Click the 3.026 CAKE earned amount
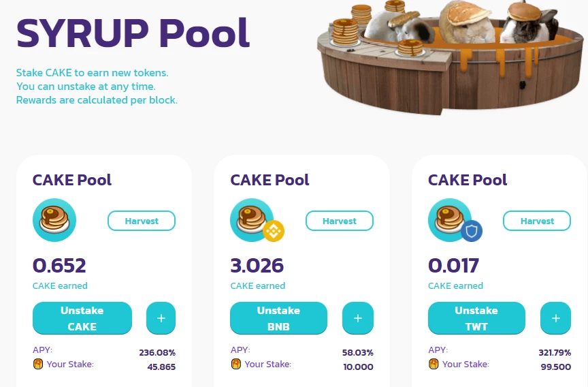Image resolution: width=588 pixels, height=387 pixels. point(257,266)
